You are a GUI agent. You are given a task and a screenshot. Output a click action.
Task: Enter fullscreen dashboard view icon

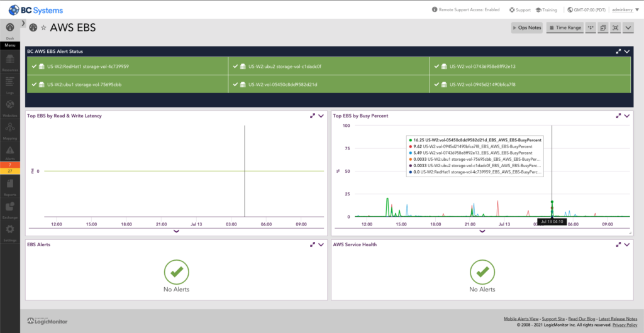coord(615,28)
